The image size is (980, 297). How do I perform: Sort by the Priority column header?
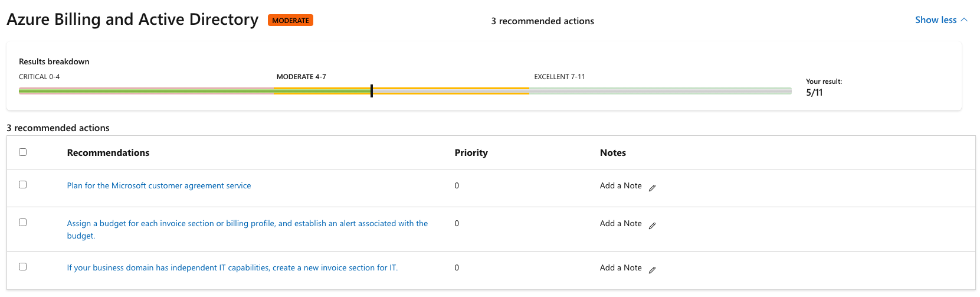click(471, 152)
